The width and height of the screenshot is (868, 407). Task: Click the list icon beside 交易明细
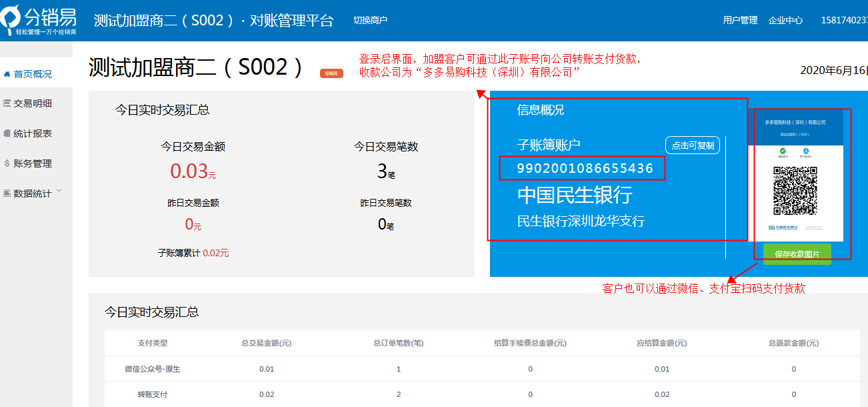(x=7, y=103)
